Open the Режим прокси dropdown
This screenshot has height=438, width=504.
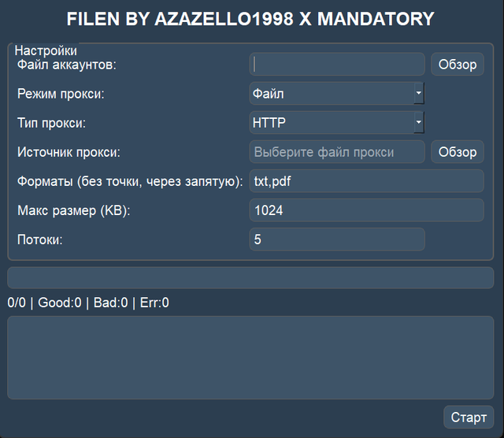point(331,94)
